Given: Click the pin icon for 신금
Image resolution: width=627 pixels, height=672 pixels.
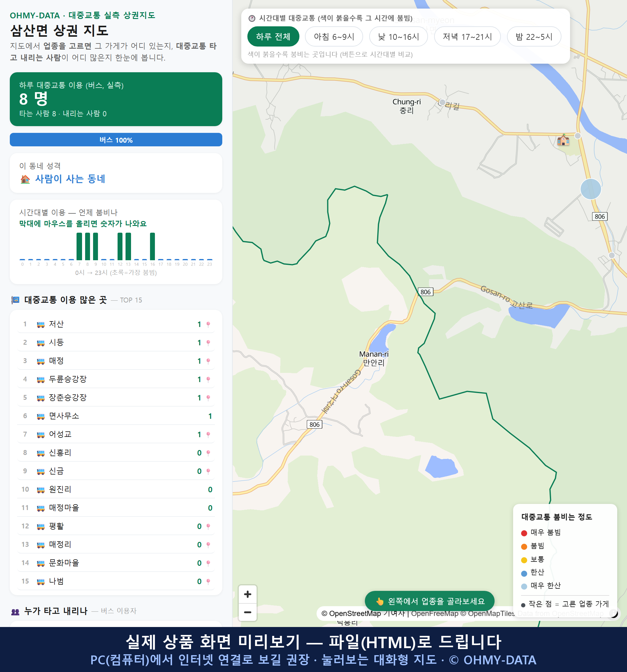Looking at the screenshot, I should coord(208,471).
